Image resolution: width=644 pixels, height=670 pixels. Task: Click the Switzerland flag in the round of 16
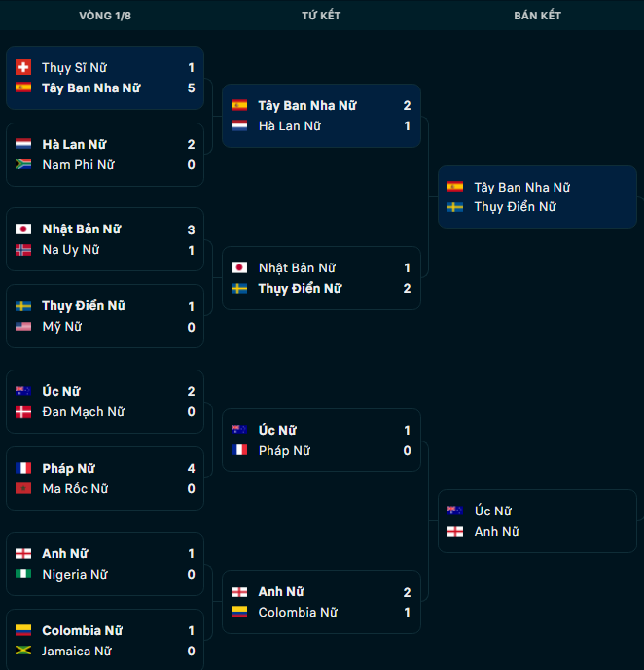click(x=23, y=67)
